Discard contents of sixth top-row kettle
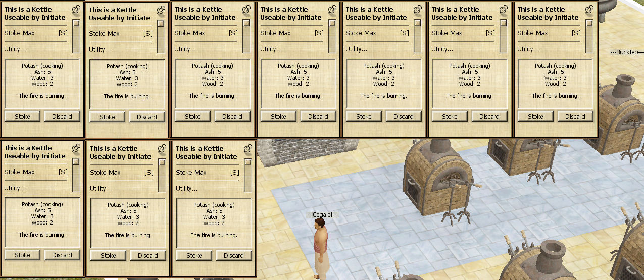Image resolution: width=644 pixels, height=280 pixels. click(489, 116)
